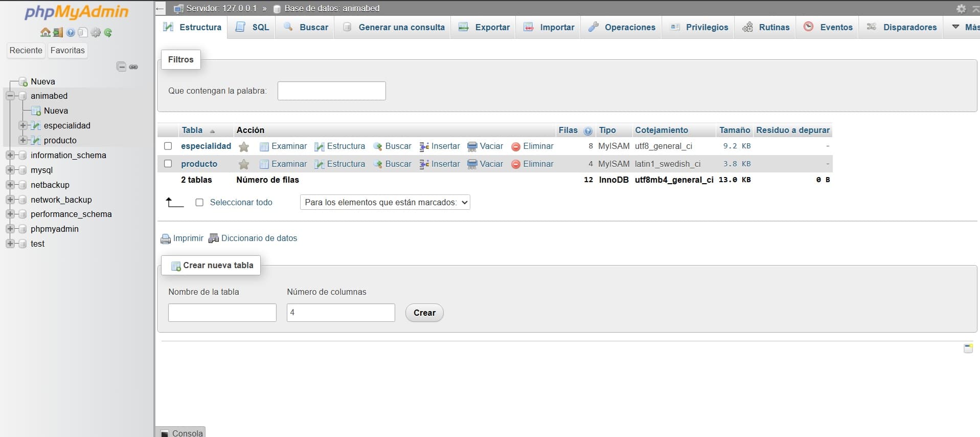This screenshot has width=980, height=437.
Task: Click page settings gear icon top right
Action: (962, 9)
